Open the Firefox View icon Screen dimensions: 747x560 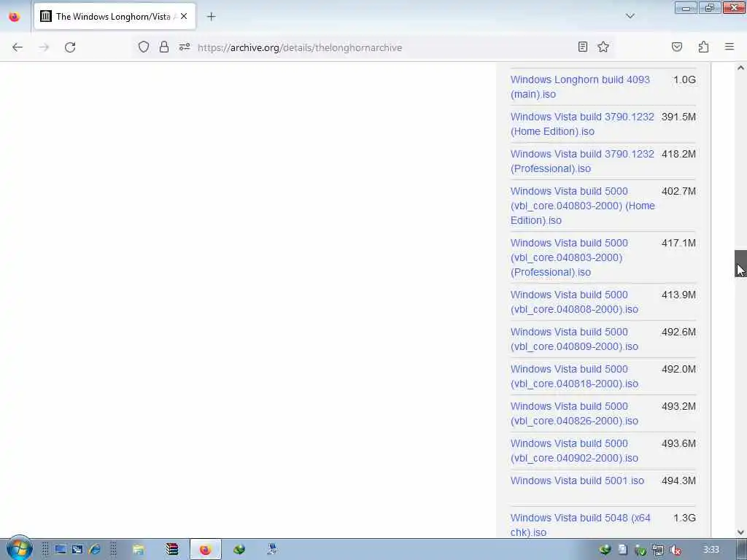(x=15, y=17)
